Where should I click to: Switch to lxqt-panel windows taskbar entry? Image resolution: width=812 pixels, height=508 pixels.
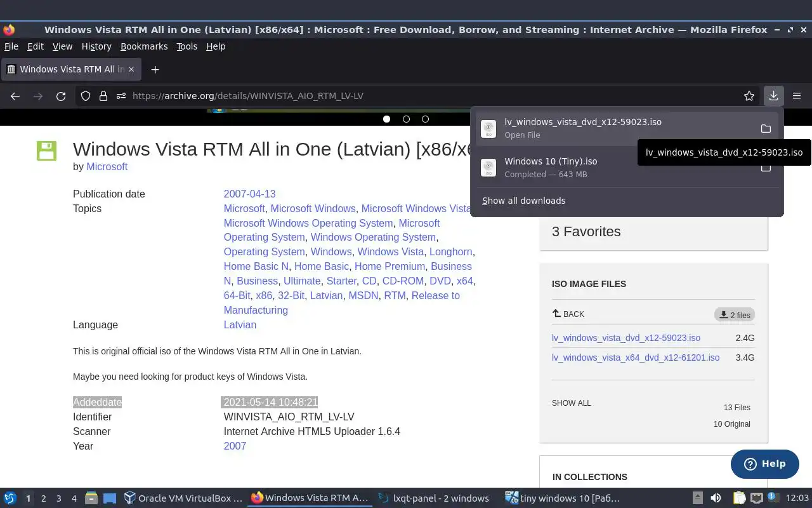pyautogui.click(x=433, y=498)
